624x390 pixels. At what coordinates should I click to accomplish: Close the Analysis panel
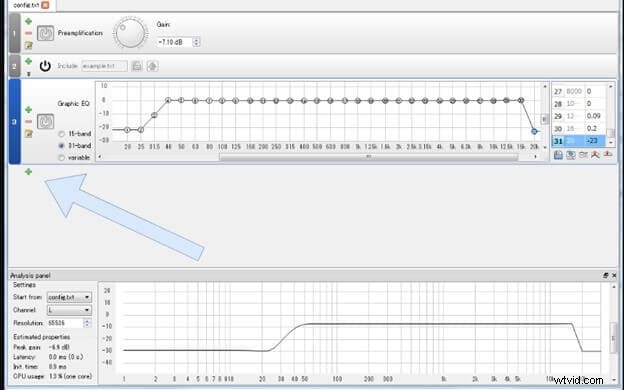pyautogui.click(x=614, y=275)
